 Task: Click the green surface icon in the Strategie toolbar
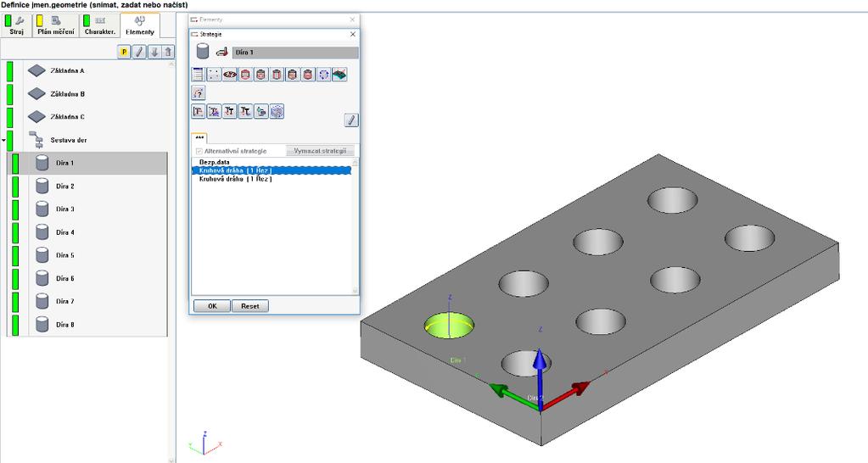(339, 75)
